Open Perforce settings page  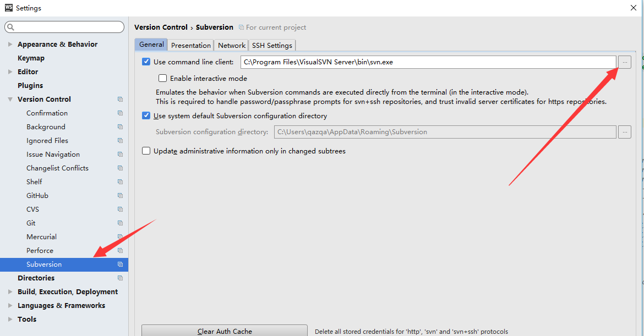pyautogui.click(x=40, y=250)
